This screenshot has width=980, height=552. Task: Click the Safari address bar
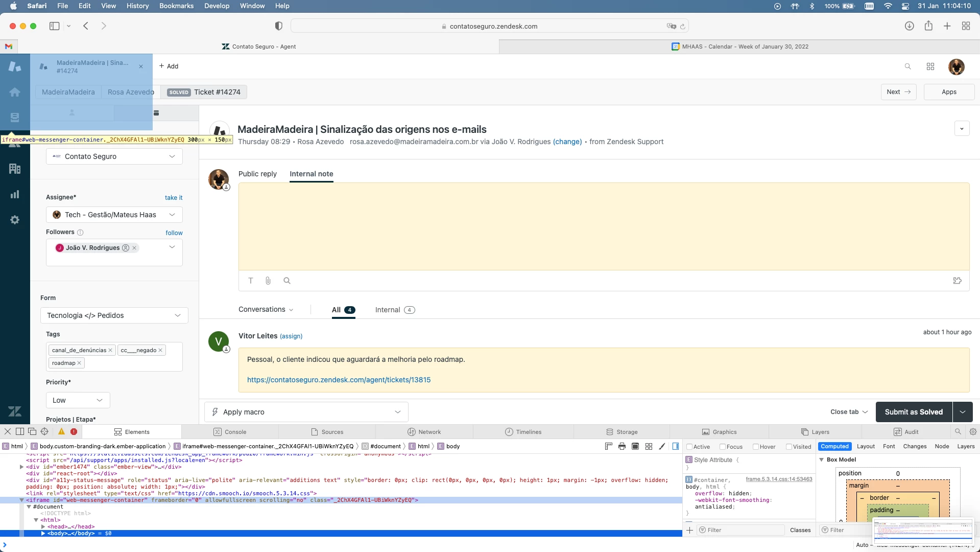coord(490,26)
